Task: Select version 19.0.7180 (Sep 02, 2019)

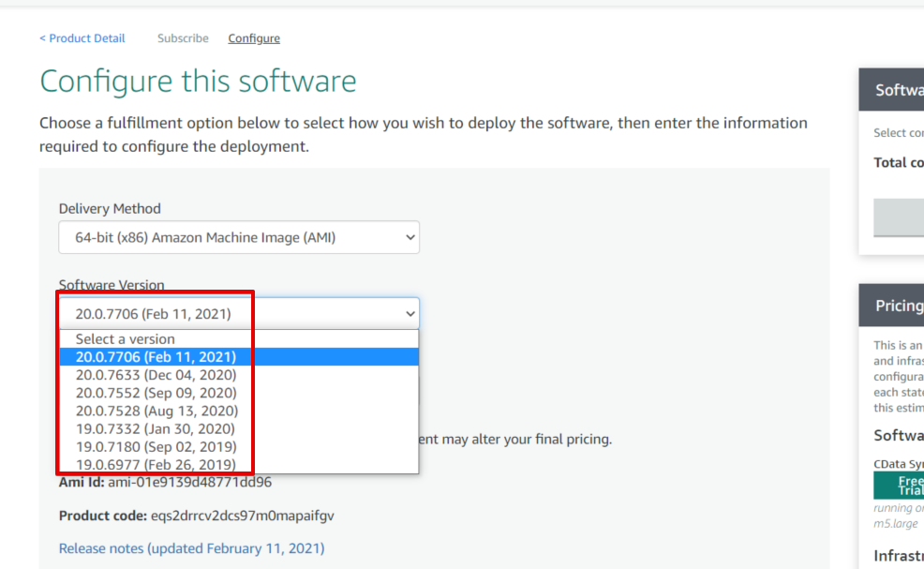Action: point(239,447)
